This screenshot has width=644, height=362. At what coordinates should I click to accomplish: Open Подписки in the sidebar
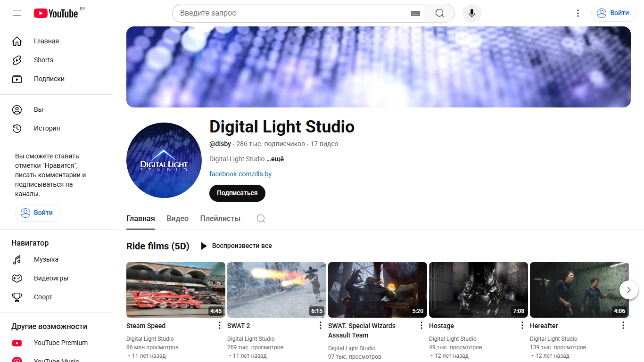(57, 79)
